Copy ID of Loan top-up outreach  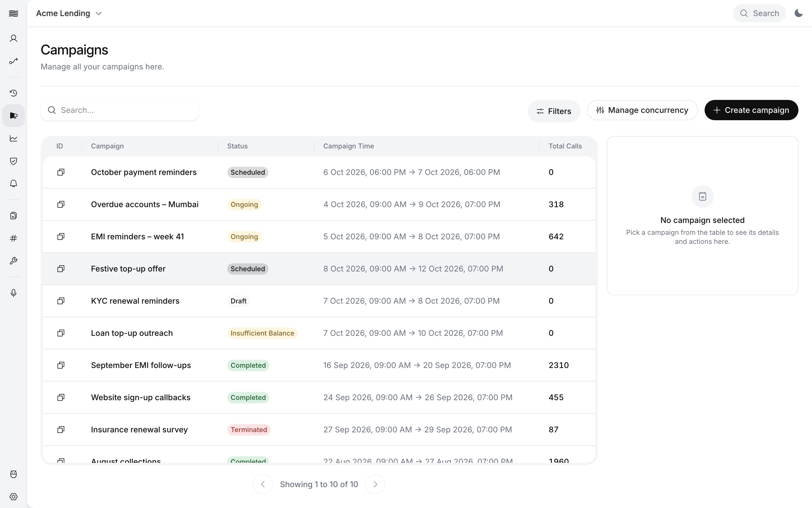(x=61, y=333)
